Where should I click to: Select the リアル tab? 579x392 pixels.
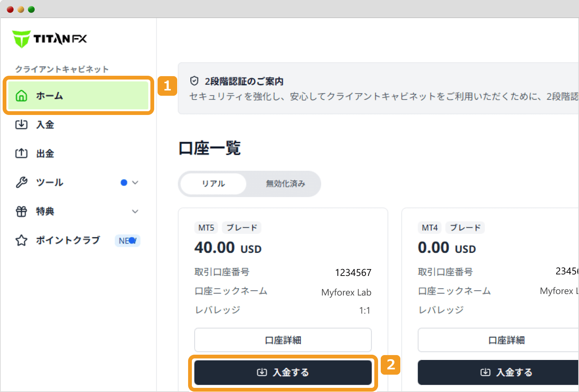click(213, 184)
